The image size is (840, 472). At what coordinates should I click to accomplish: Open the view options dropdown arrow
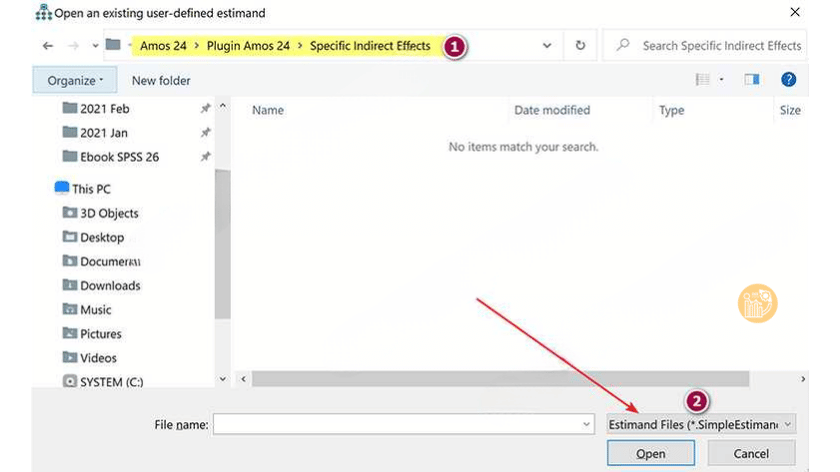click(x=722, y=80)
